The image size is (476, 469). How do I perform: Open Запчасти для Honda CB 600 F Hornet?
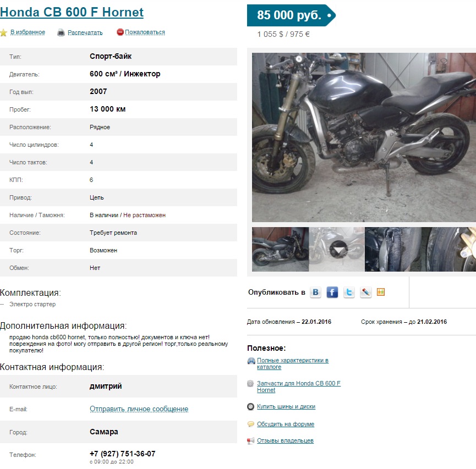[x=299, y=387]
